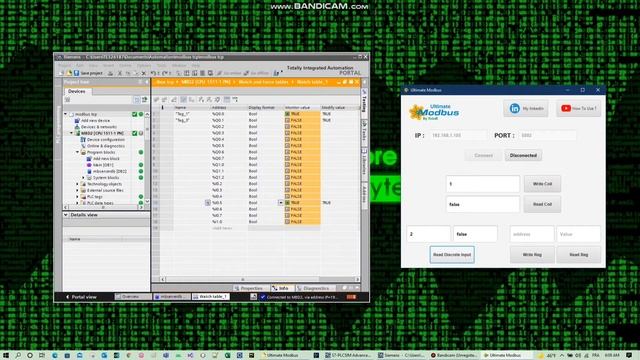640x360 pixels.
Task: Focus the register address input field
Action: click(x=532, y=234)
